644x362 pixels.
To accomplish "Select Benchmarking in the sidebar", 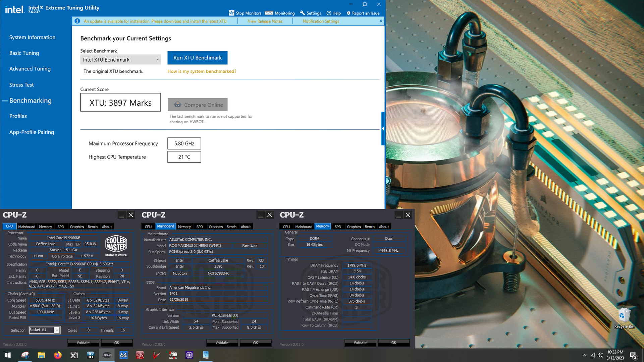I will [31, 101].
